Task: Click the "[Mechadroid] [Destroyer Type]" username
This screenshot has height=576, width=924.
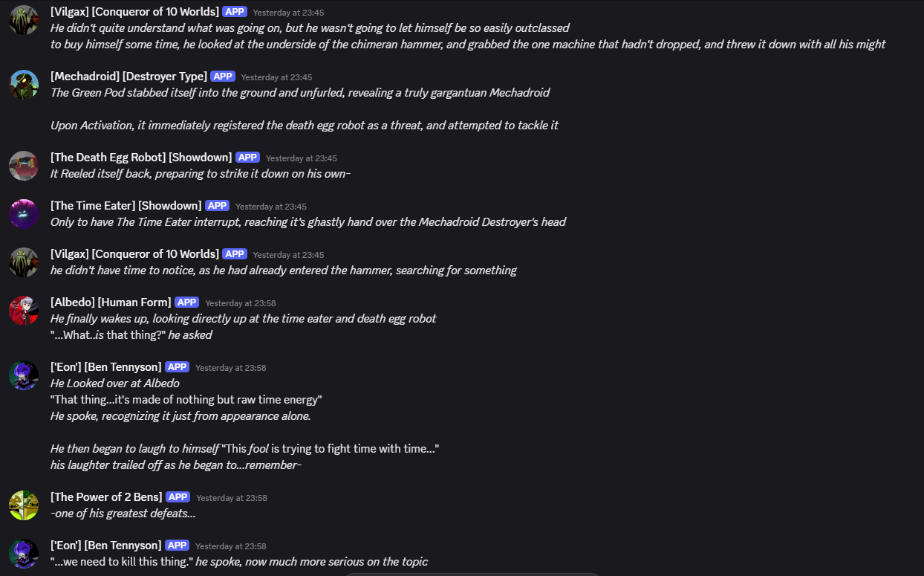Action: coord(128,77)
